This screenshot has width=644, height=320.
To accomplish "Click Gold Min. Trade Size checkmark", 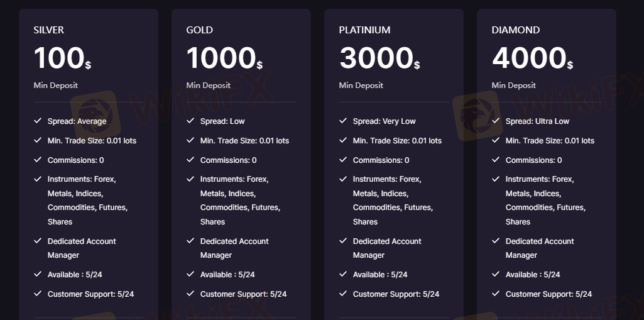I will click(x=190, y=140).
